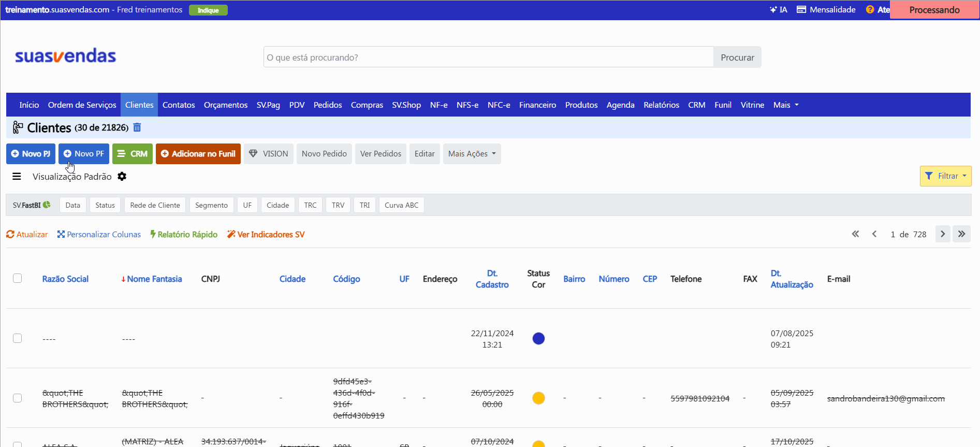
Task: Click the Novo PF button
Action: coord(84,154)
